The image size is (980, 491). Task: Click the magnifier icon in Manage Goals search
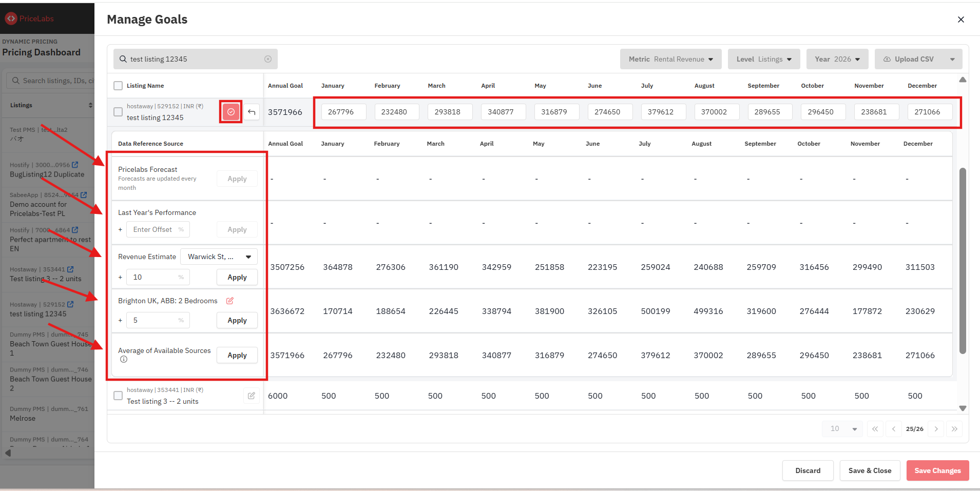point(123,59)
